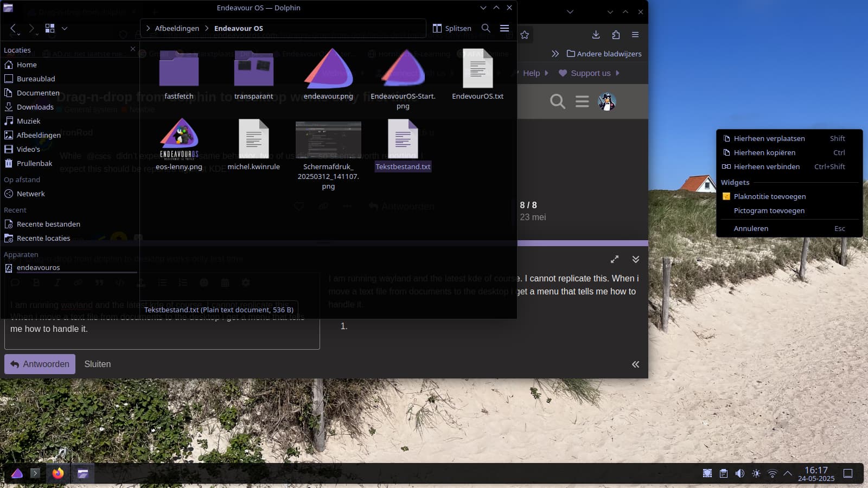
Task: Collapse composer with double chevron down
Action: click(x=636, y=259)
